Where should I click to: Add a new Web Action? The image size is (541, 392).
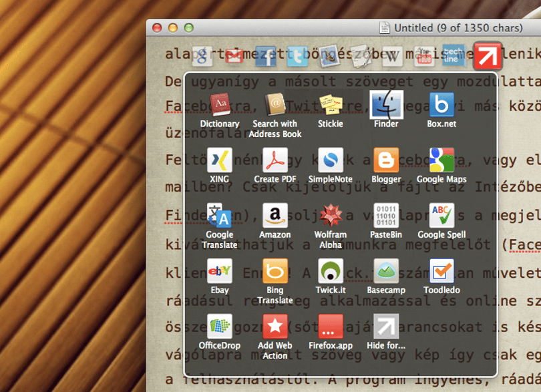[275, 327]
